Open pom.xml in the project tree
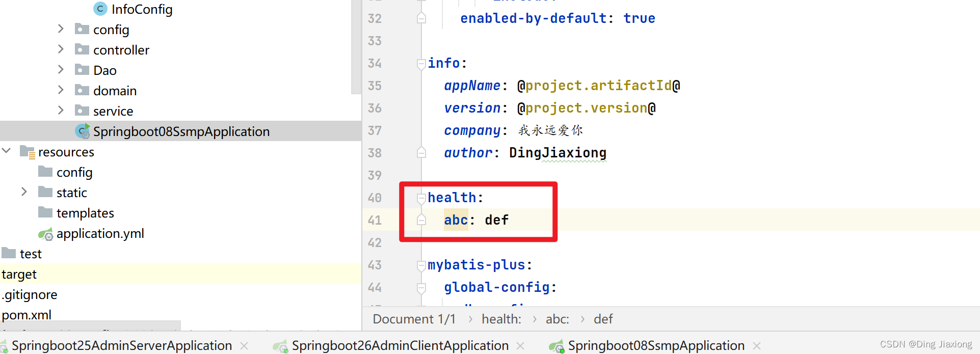The height and width of the screenshot is (354, 980). click(x=27, y=315)
